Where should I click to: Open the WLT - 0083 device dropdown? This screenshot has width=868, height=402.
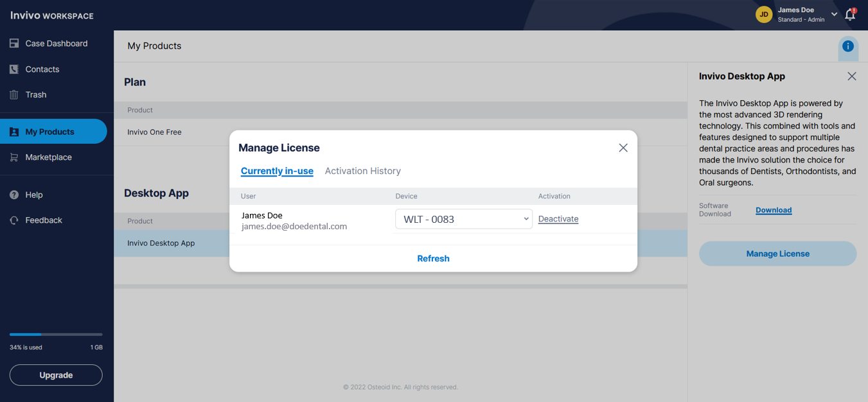click(463, 219)
